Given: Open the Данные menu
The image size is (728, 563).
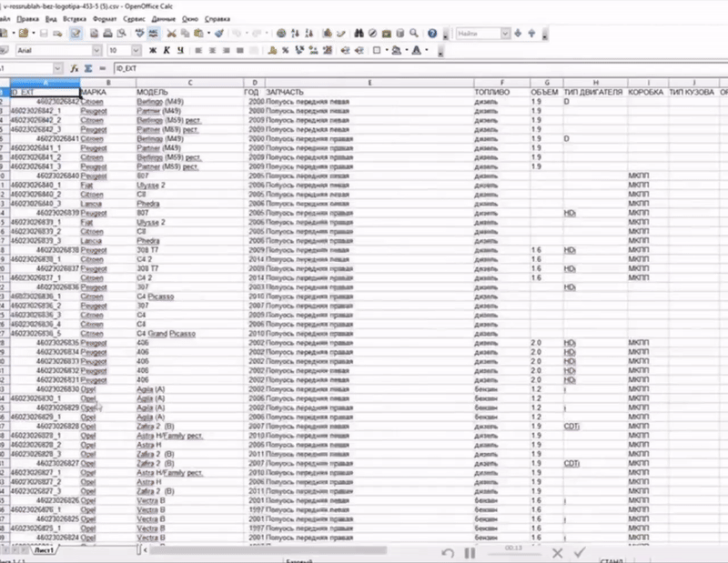Looking at the screenshot, I should pyautogui.click(x=163, y=18).
